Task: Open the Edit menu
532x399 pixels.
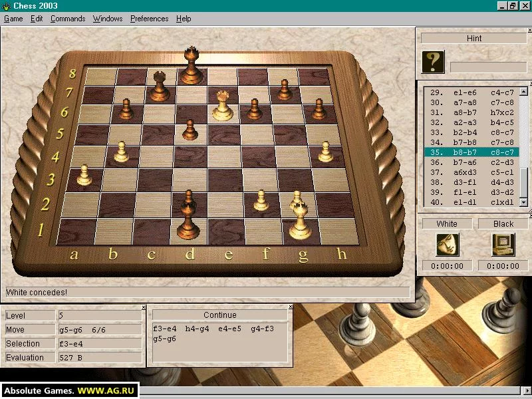Action: (x=37, y=19)
